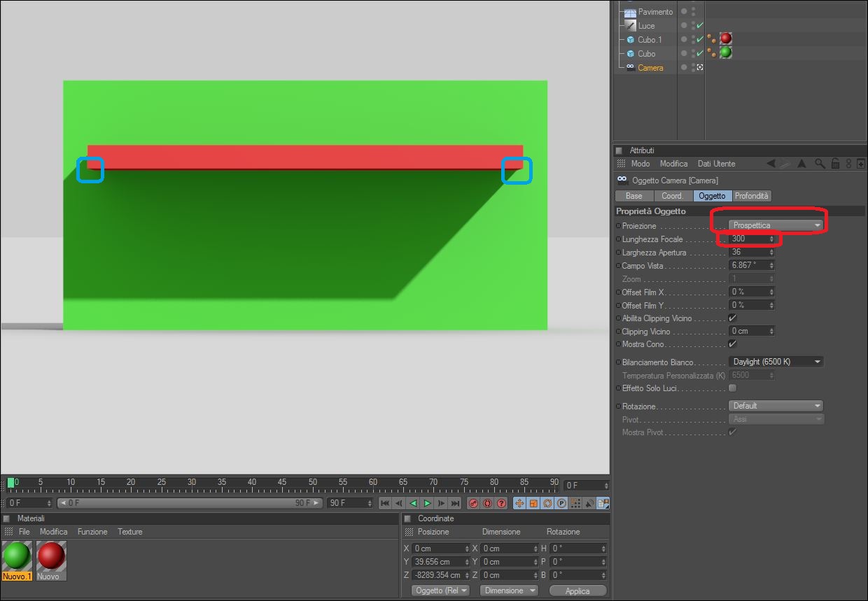
Task: Toggle Abilita Clipping Vicino checkbox
Action: point(733,318)
